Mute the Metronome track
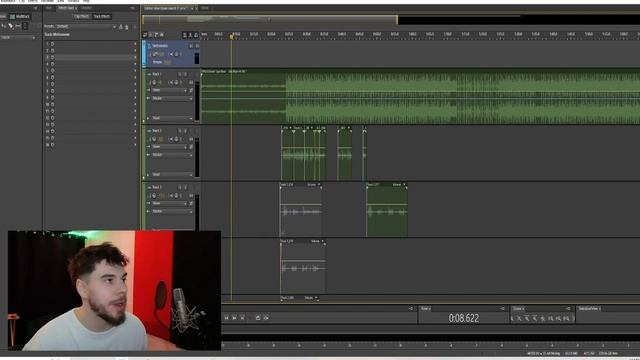Image resolution: width=640 pixels, height=360 pixels. click(191, 46)
